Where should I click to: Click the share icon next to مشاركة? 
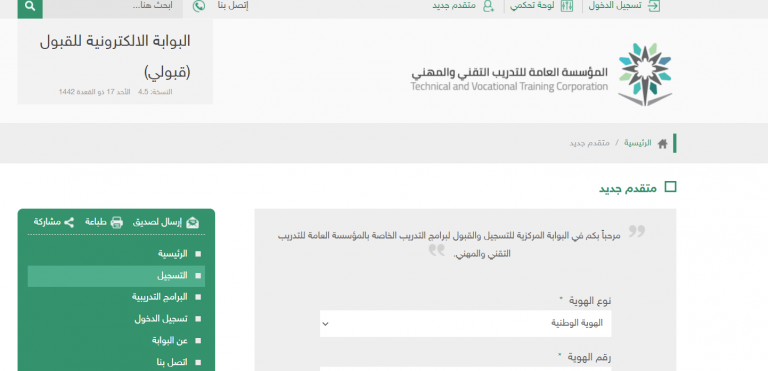click(x=69, y=223)
